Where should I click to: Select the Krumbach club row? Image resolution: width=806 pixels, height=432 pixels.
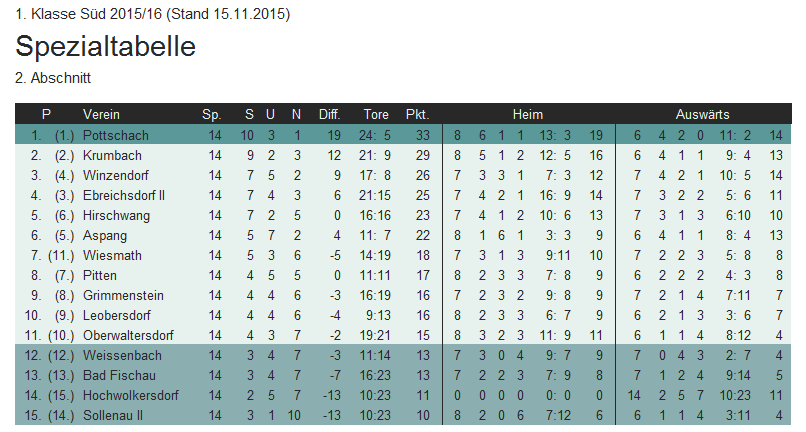pyautogui.click(x=112, y=155)
